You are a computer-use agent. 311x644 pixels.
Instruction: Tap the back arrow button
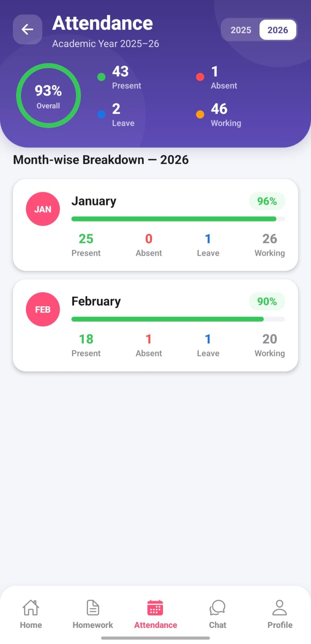(x=27, y=29)
